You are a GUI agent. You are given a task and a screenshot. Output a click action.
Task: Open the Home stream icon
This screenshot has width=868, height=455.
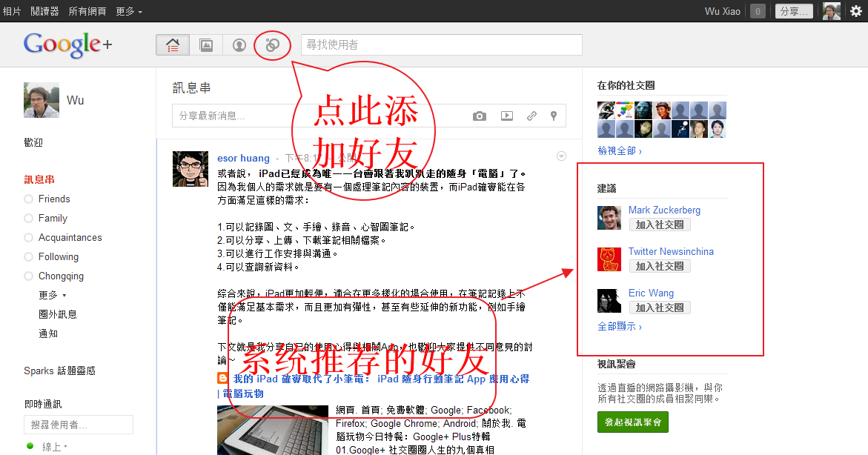tap(173, 45)
